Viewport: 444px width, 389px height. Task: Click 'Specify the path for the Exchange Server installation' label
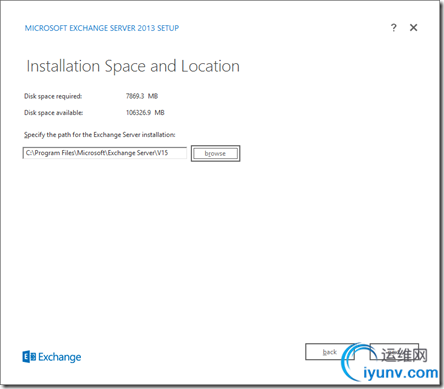tap(99, 135)
